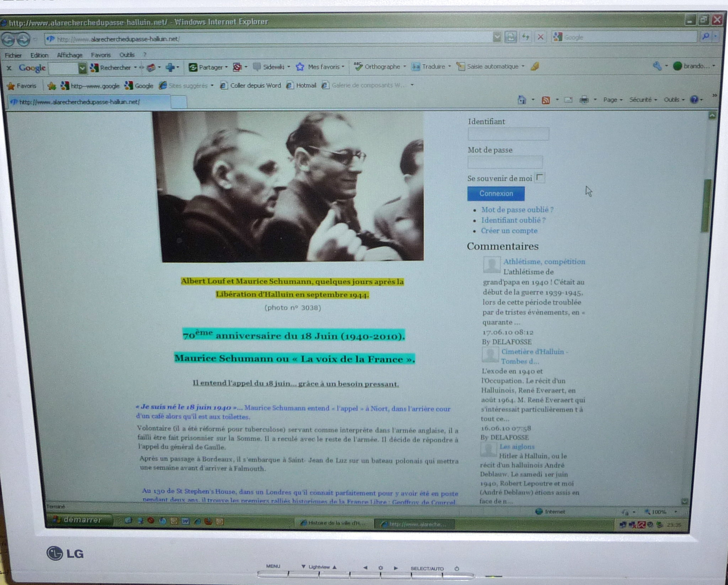The image size is (728, 585).
Task: Click the Refresh page icon
Action: 525,37
